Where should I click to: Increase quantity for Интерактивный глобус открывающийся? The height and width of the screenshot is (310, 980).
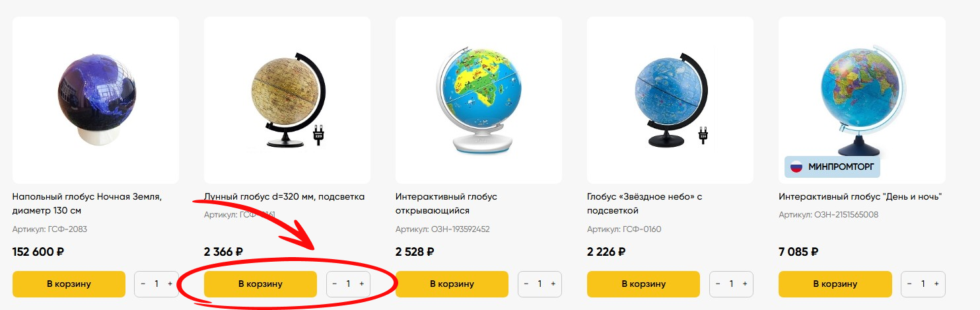point(553,284)
